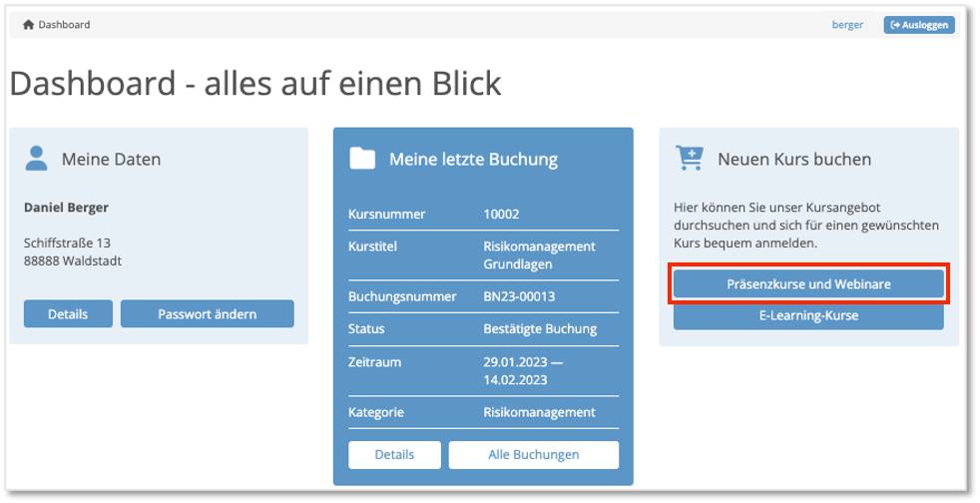Click the address line Schiffstraße 13
Screen dimensions: 980x503
point(67,244)
